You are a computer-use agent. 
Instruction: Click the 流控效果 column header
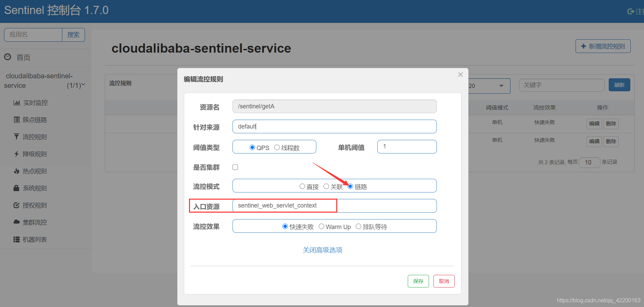click(x=544, y=108)
